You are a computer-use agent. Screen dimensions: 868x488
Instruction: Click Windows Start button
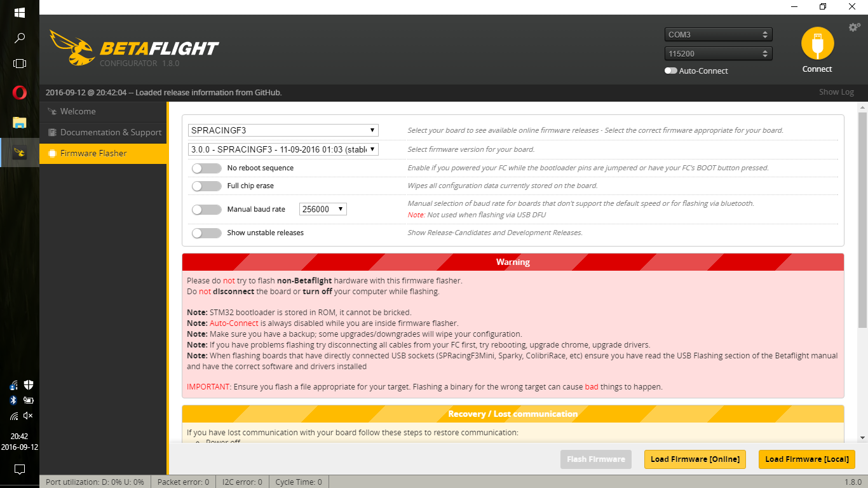[20, 13]
